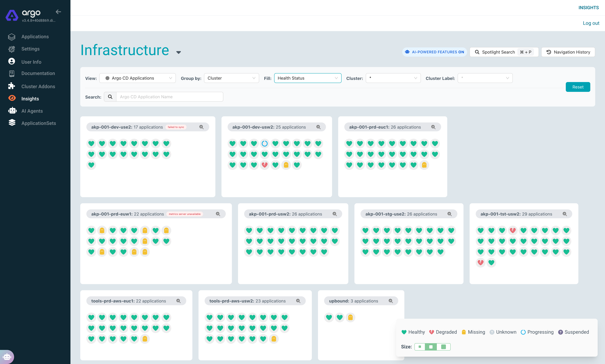Set icon size to large
This screenshot has width=605, height=364.
pyautogui.click(x=443, y=347)
